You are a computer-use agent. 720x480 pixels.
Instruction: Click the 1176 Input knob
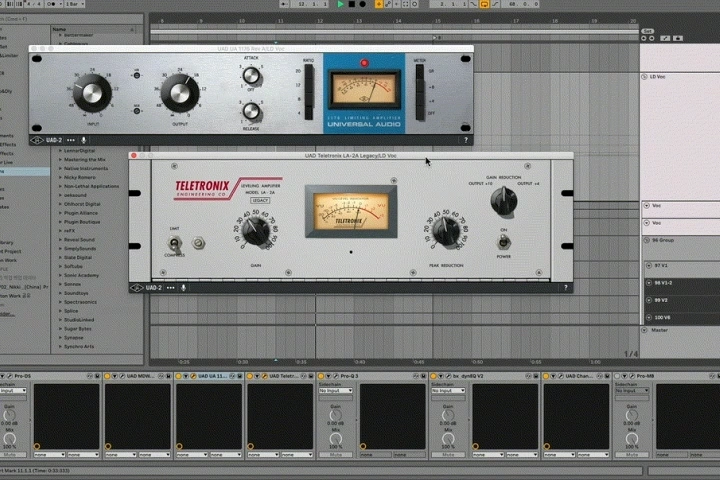[92, 93]
